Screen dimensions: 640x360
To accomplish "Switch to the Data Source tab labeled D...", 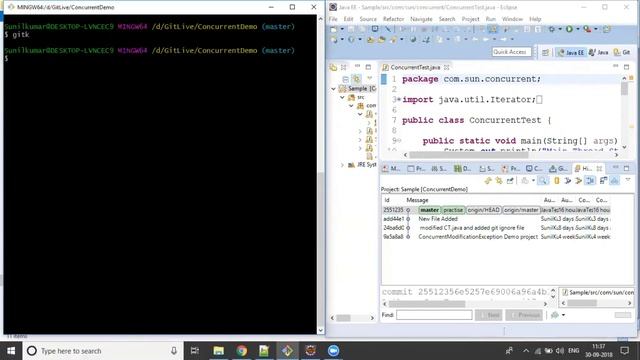I will point(462,169).
